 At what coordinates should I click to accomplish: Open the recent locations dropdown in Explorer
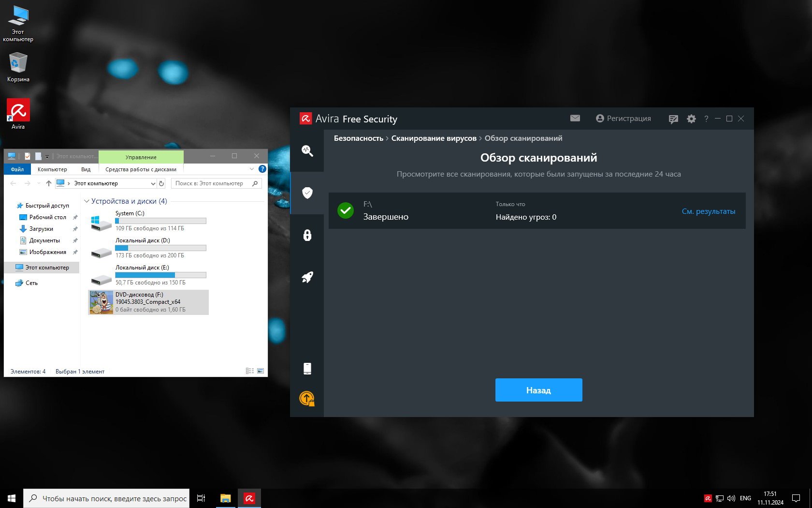point(39,183)
